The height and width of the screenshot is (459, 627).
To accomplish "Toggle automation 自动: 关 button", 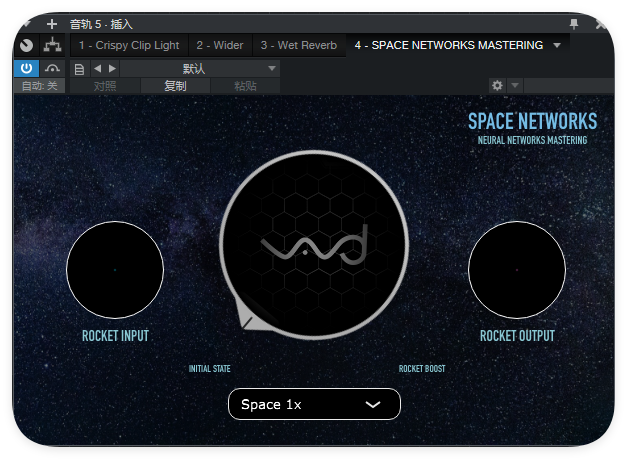I will click(x=39, y=86).
